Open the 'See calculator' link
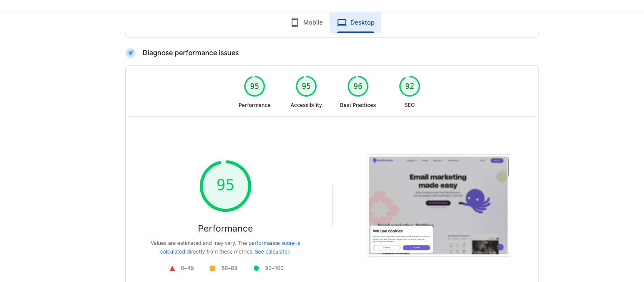This screenshot has width=644, height=282. [x=272, y=252]
